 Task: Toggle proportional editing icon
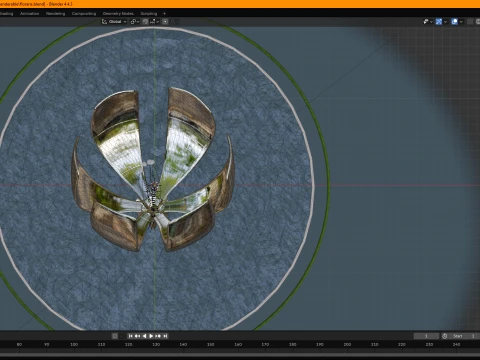[x=165, y=22]
